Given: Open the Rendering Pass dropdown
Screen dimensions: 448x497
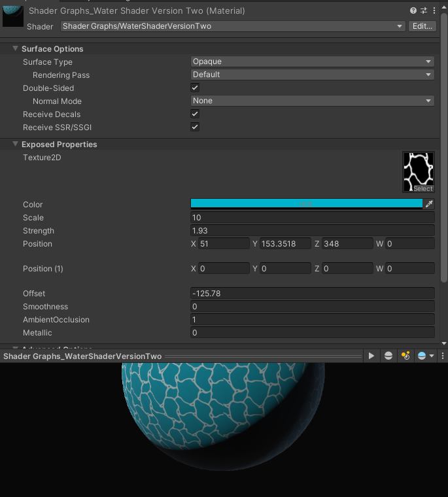Looking at the screenshot, I should 313,75.
